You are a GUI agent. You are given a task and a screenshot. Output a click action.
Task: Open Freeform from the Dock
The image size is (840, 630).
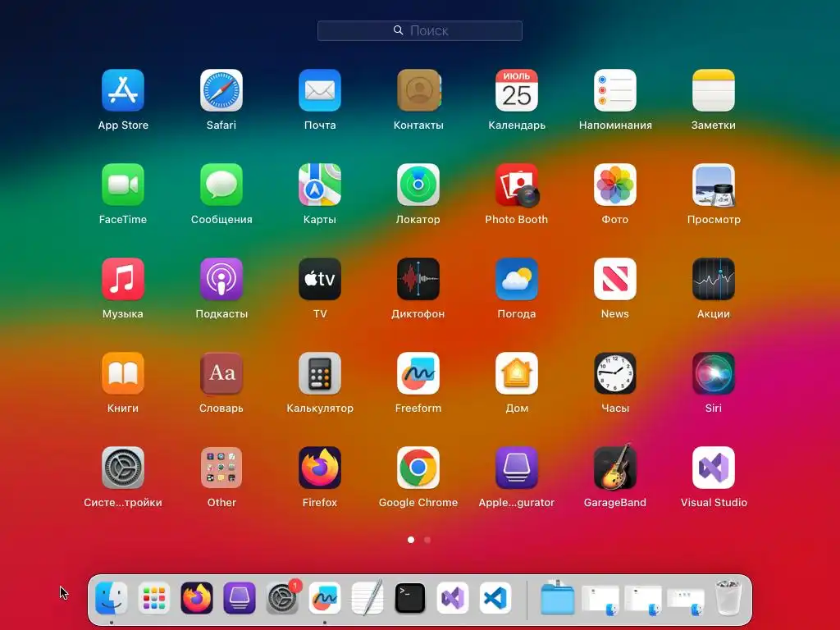pos(325,598)
